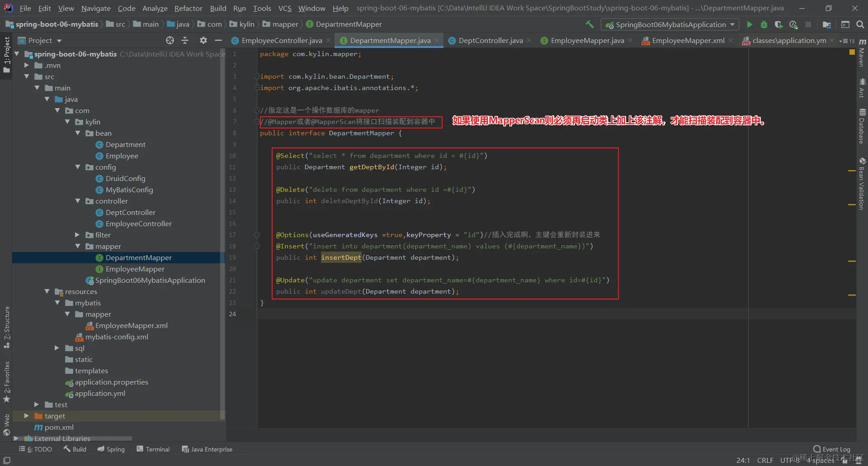The height and width of the screenshot is (466, 868).
Task: Click the Build project hammer icon
Action: tap(590, 24)
